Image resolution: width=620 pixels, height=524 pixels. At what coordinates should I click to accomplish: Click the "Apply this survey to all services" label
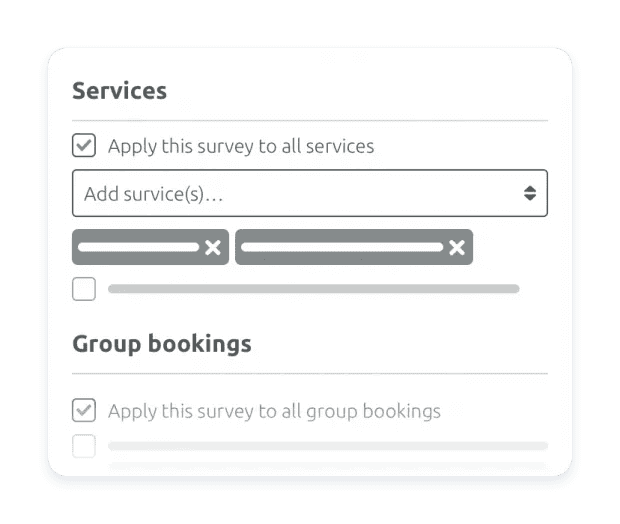pyautogui.click(x=241, y=146)
